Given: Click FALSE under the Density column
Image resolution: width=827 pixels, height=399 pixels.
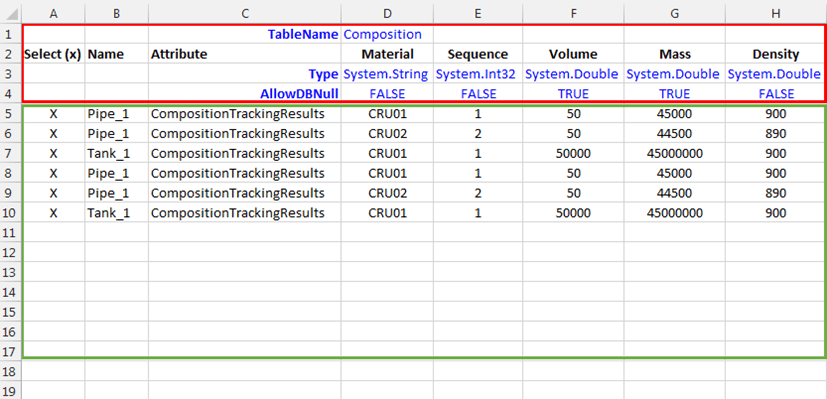Looking at the screenshot, I should coord(776,94).
